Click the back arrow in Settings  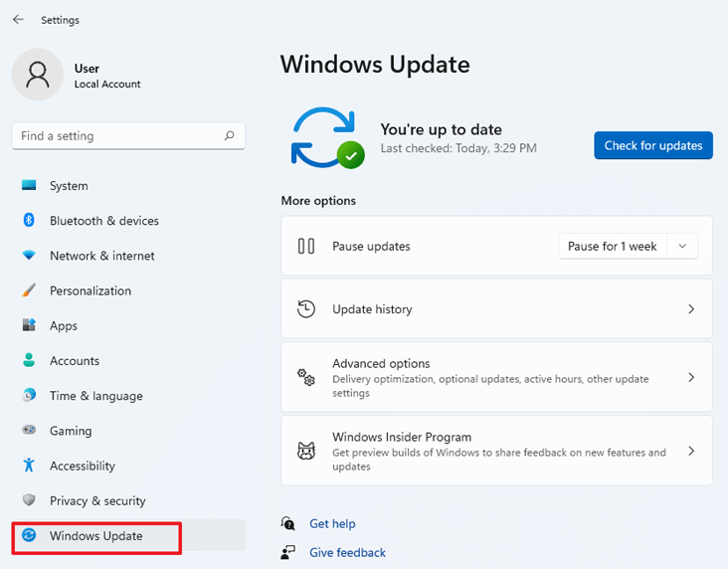(18, 20)
